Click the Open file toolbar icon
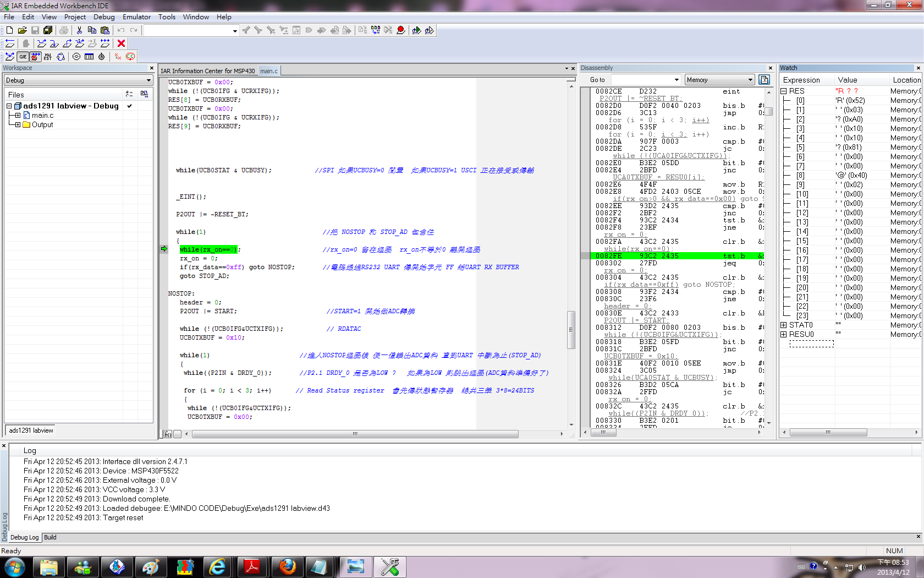 (x=22, y=30)
